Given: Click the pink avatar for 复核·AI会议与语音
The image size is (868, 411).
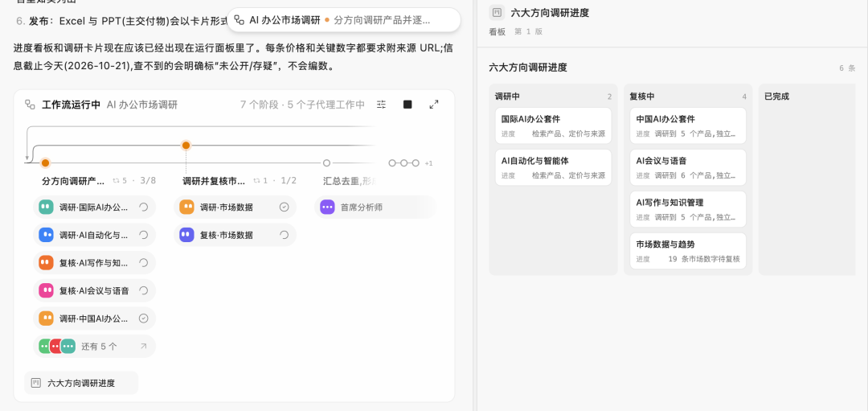Looking at the screenshot, I should tap(46, 290).
